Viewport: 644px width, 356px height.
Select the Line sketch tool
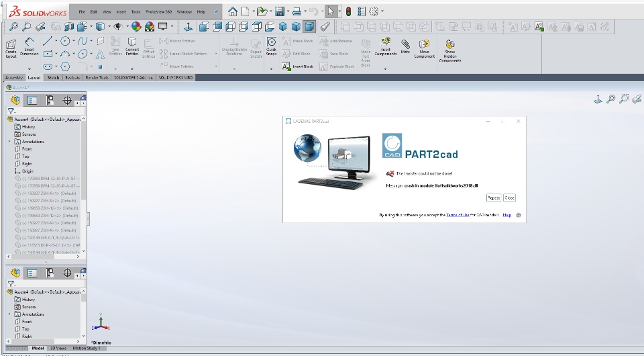tap(47, 41)
